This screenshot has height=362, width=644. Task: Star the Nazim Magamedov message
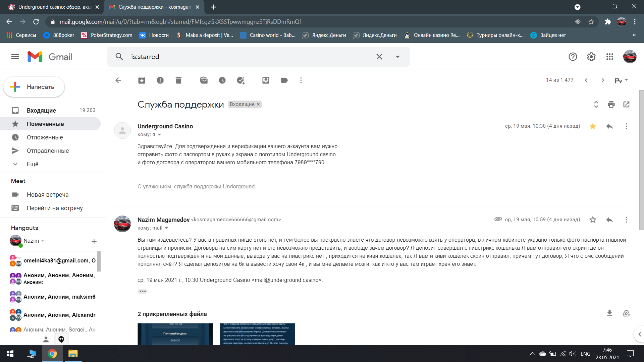593,220
